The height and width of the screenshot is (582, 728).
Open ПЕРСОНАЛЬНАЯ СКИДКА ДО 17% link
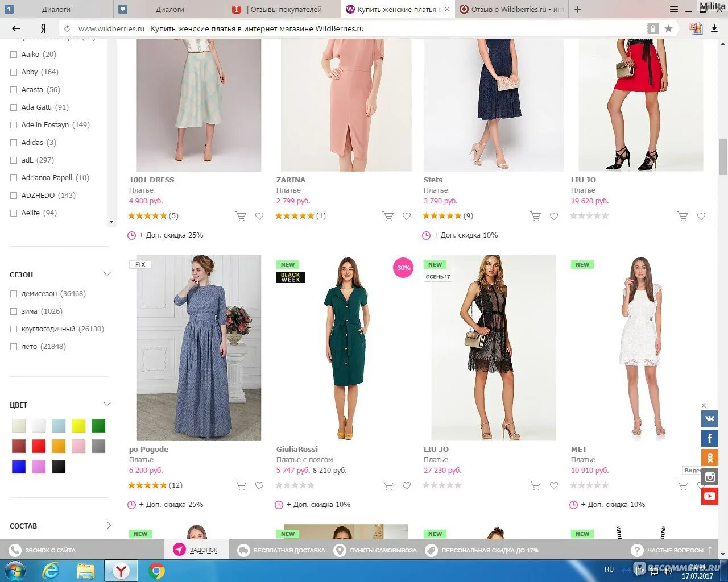[482, 550]
